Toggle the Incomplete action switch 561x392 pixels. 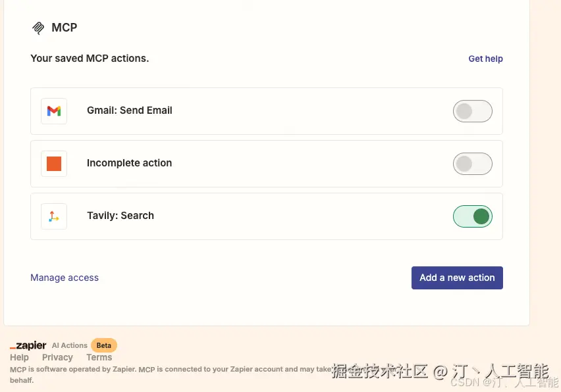click(472, 164)
